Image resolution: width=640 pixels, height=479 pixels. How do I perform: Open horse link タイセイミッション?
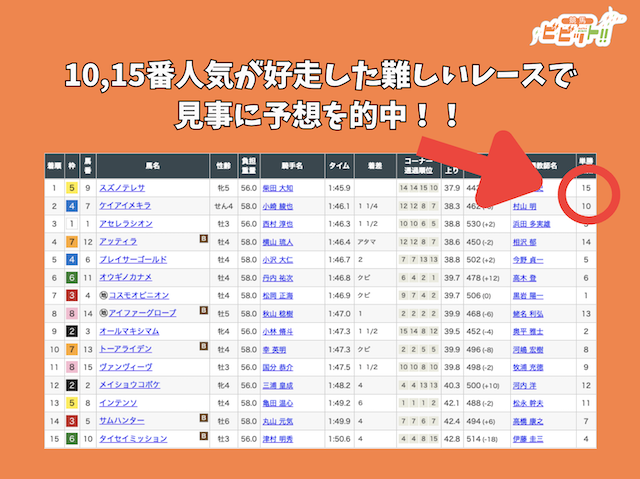(x=133, y=439)
